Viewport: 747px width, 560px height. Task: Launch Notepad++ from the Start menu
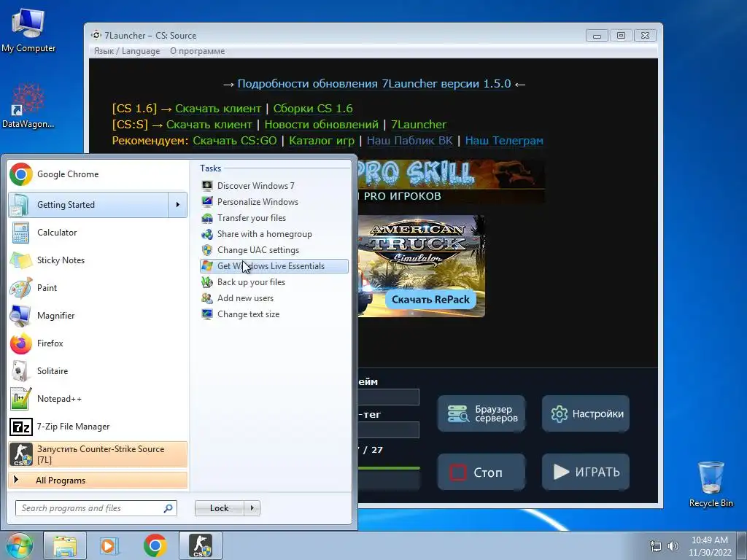[x=98, y=399]
